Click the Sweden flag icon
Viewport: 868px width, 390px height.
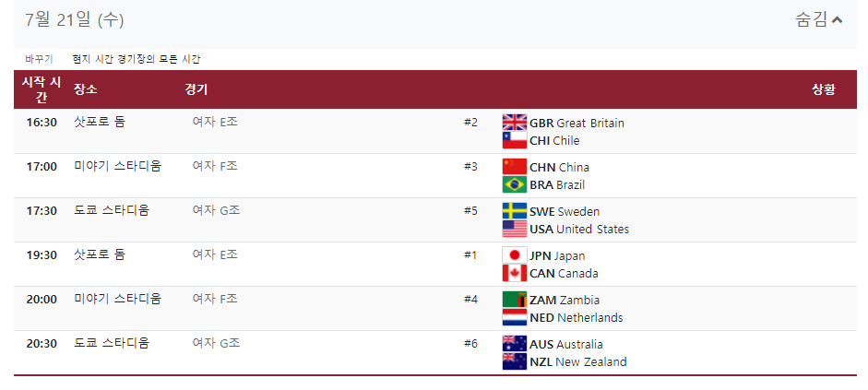coord(515,211)
